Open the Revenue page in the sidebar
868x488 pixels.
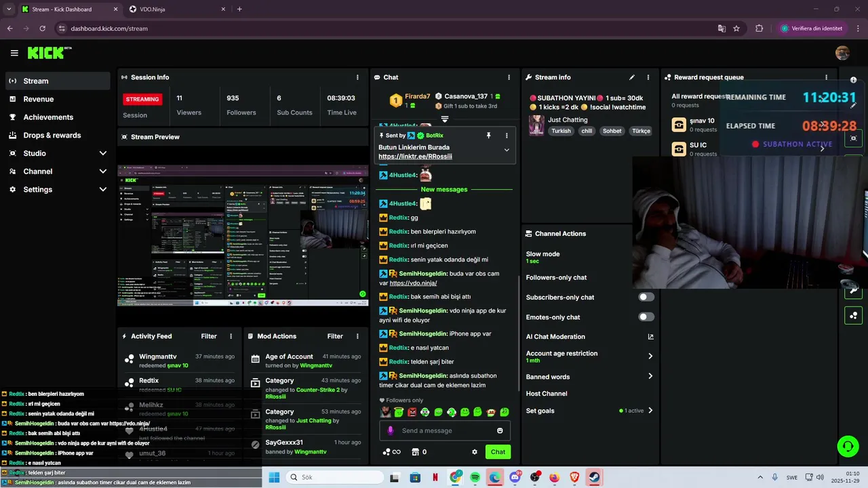pos(58,99)
